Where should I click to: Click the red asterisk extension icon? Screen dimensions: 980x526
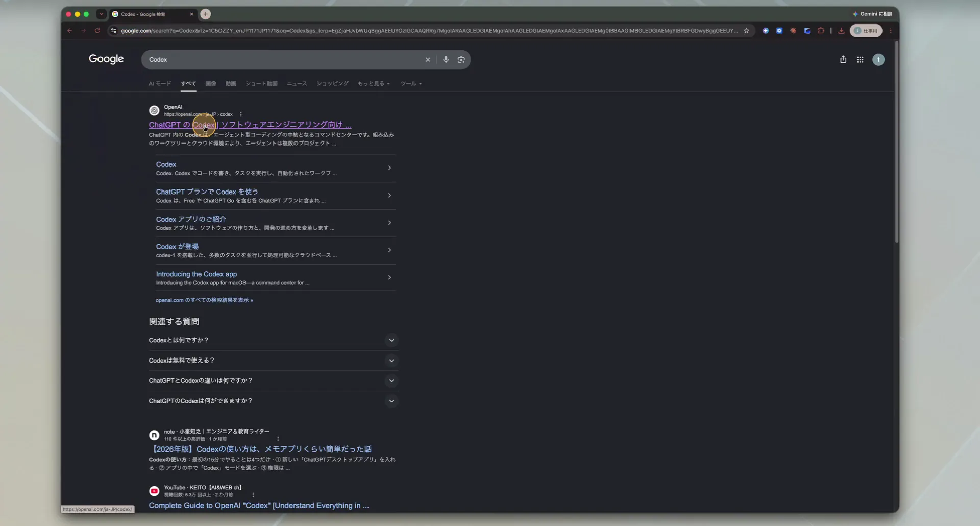(x=793, y=31)
